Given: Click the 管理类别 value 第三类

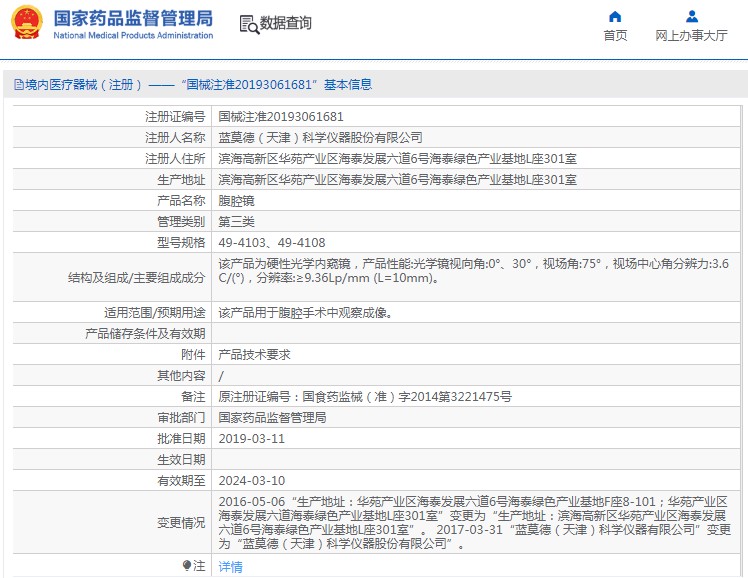Looking at the screenshot, I should pos(237,221).
